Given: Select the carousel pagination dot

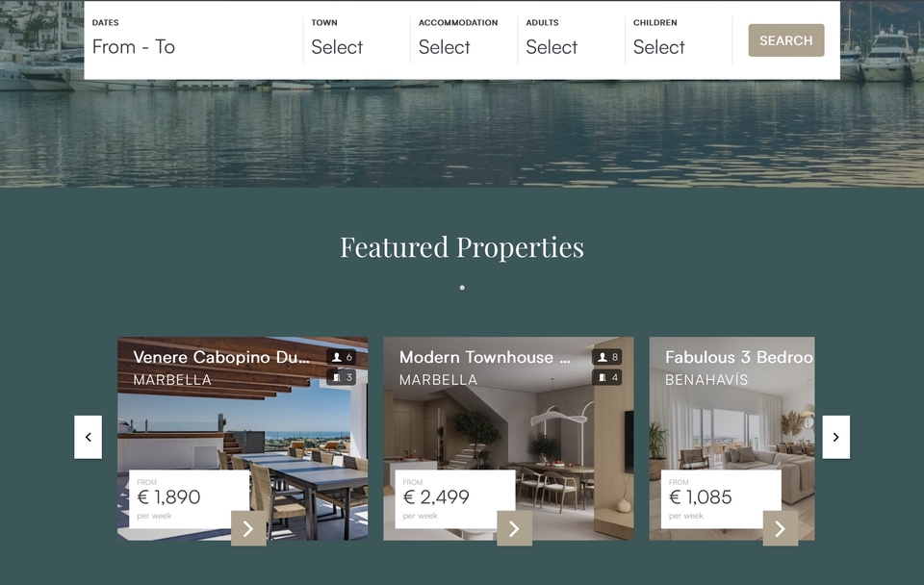Looking at the screenshot, I should tap(462, 288).
